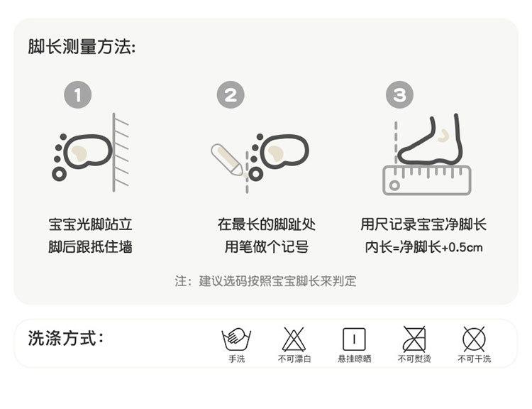Click the step 1 number badge
The height and width of the screenshot is (409, 532).
click(x=78, y=94)
